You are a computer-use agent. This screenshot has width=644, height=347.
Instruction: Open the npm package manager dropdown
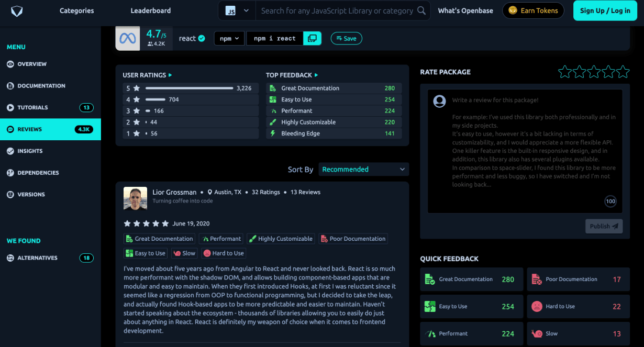point(229,38)
